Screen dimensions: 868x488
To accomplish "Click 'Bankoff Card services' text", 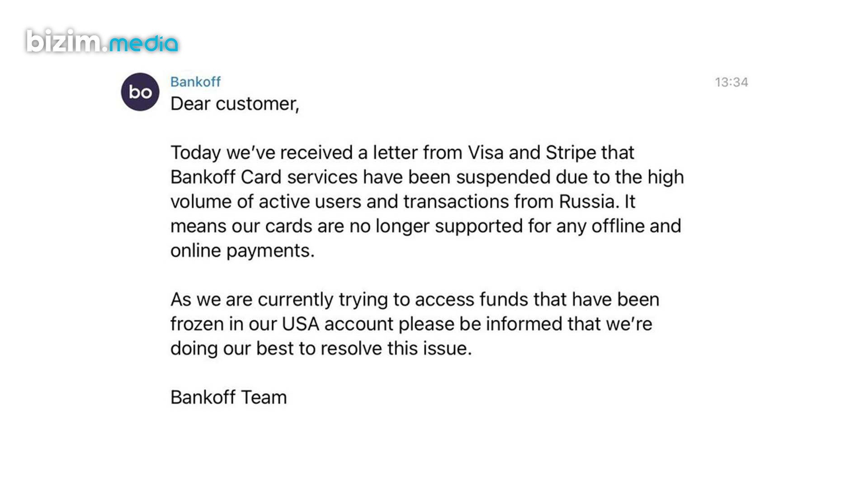I will 264,177.
